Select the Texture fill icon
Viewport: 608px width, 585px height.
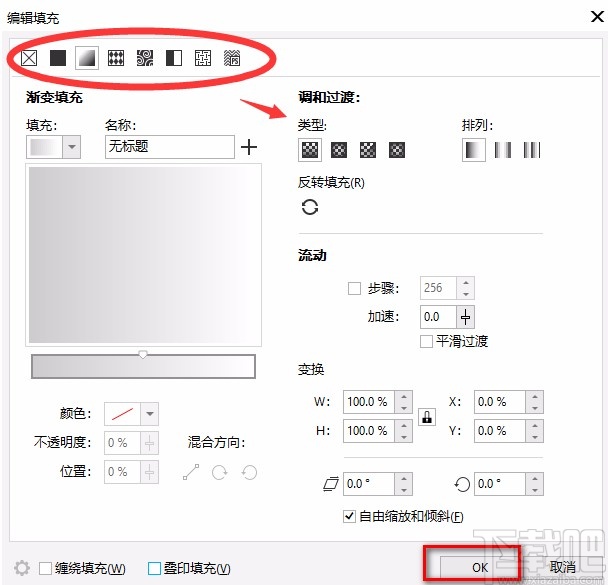pyautogui.click(x=203, y=58)
